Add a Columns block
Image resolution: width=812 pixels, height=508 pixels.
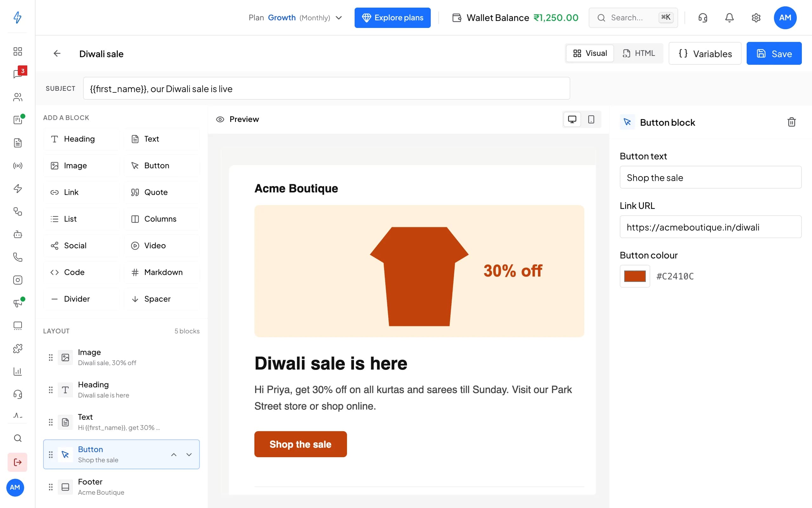click(x=162, y=219)
